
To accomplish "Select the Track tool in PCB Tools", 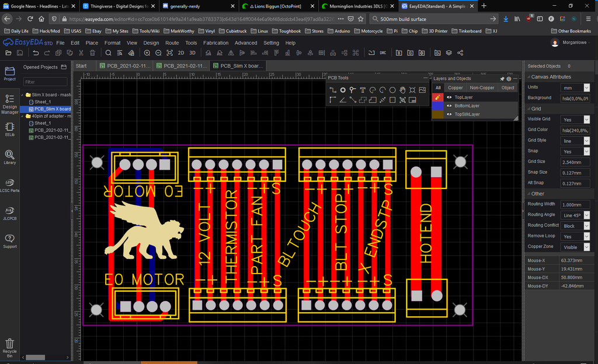I will (333, 90).
